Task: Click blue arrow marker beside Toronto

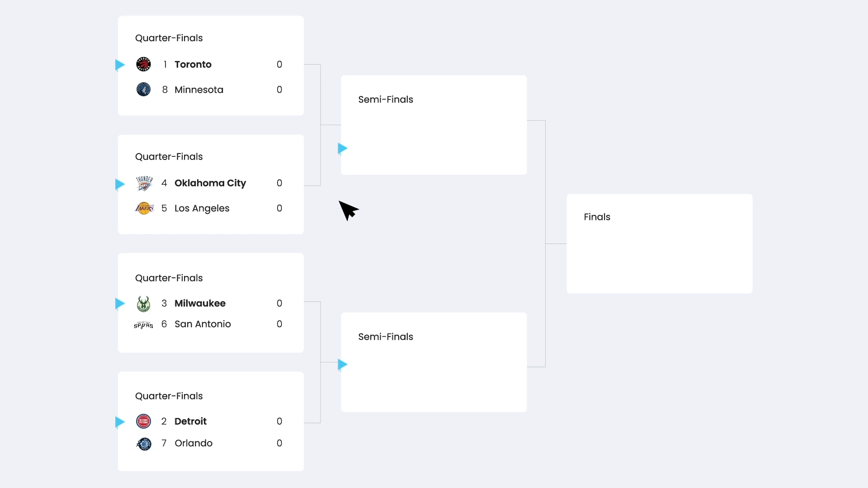Action: pos(120,65)
